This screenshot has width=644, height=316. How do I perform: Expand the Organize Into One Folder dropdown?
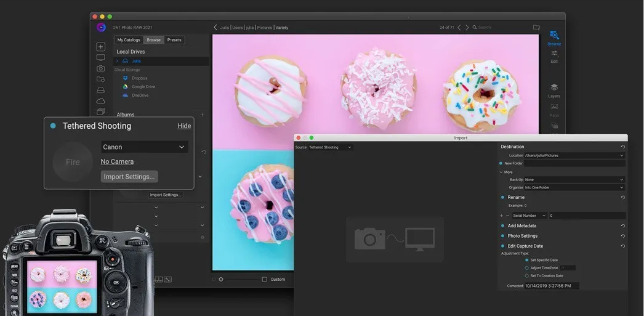point(574,187)
